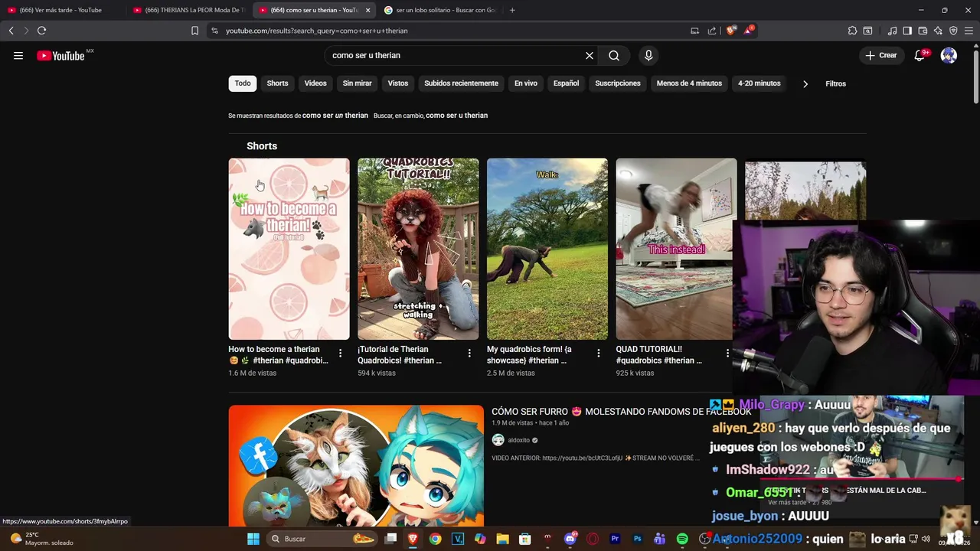
Task: Run search with the magnifier button
Action: 614,55
